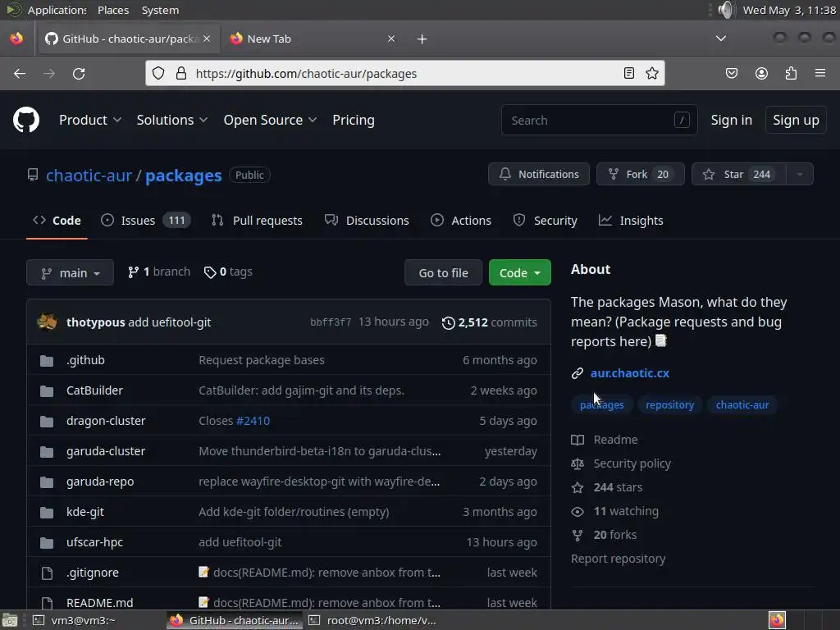
Task: Open the Discussions tab
Action: [367, 220]
